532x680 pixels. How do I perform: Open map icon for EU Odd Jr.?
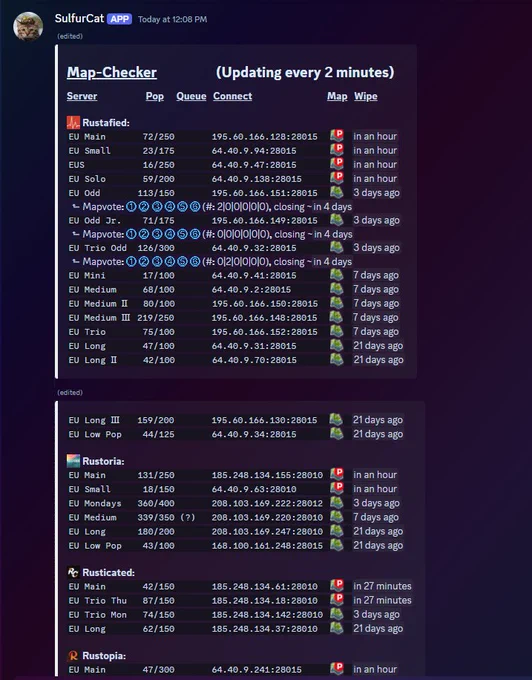(336, 220)
